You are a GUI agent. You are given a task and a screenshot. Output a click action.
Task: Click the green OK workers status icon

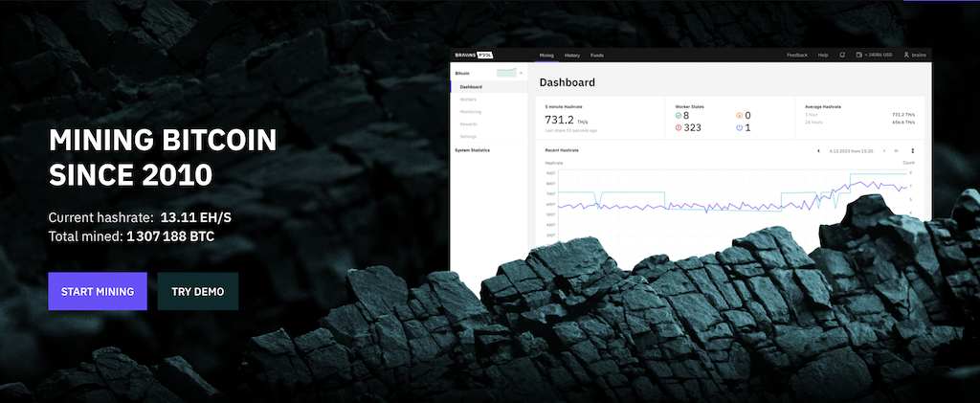(679, 116)
